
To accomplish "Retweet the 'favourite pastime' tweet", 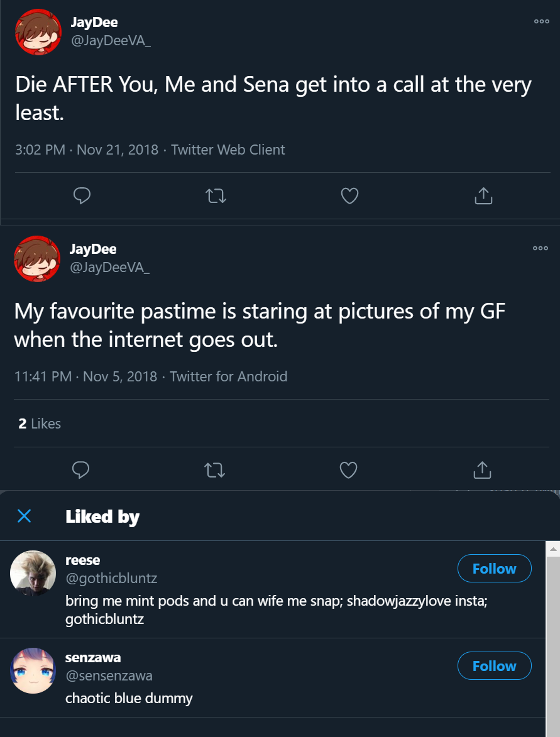I will click(215, 469).
